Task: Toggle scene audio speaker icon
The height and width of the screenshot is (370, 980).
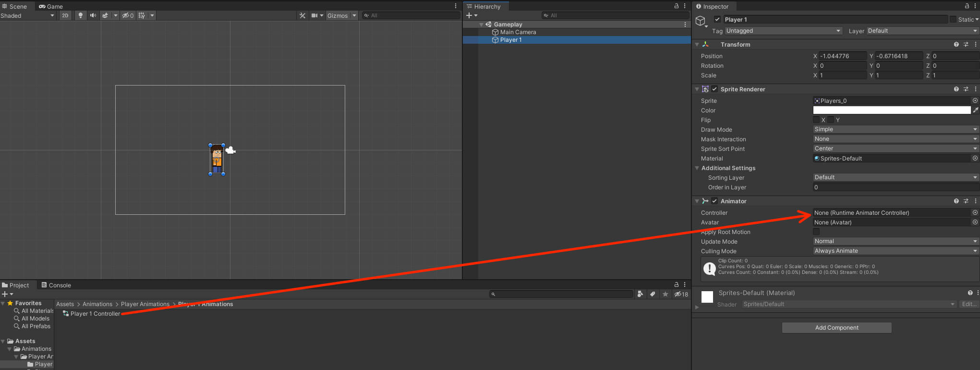Action: 93,15
